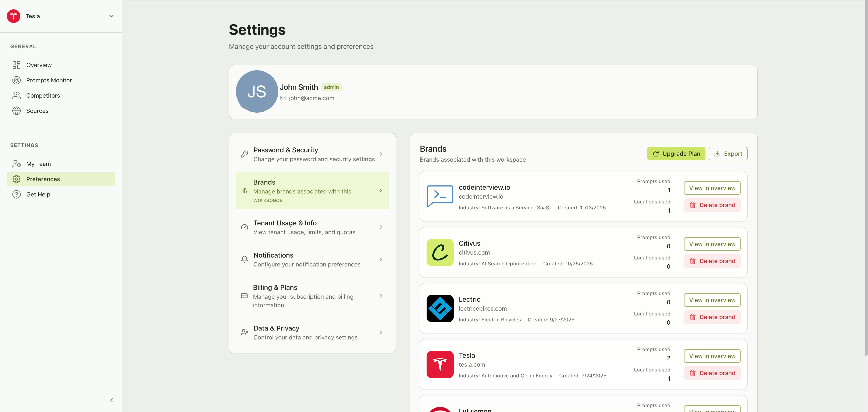Delete the codeinterview.io brand
868x412 pixels.
pos(712,205)
